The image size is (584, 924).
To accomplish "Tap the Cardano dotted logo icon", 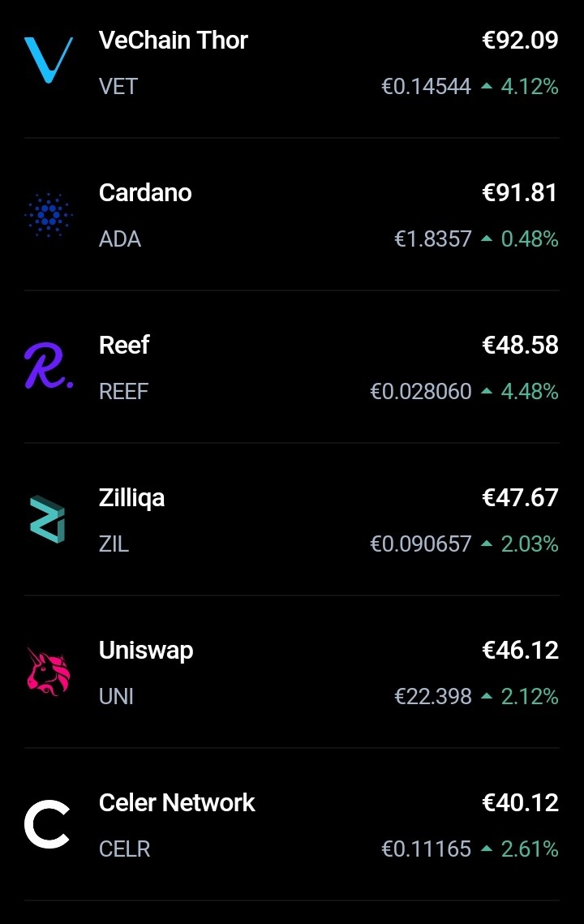I will pyautogui.click(x=49, y=215).
